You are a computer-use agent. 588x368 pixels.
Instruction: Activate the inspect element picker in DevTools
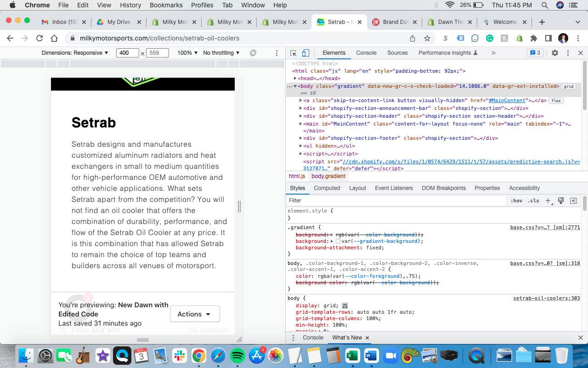(294, 53)
